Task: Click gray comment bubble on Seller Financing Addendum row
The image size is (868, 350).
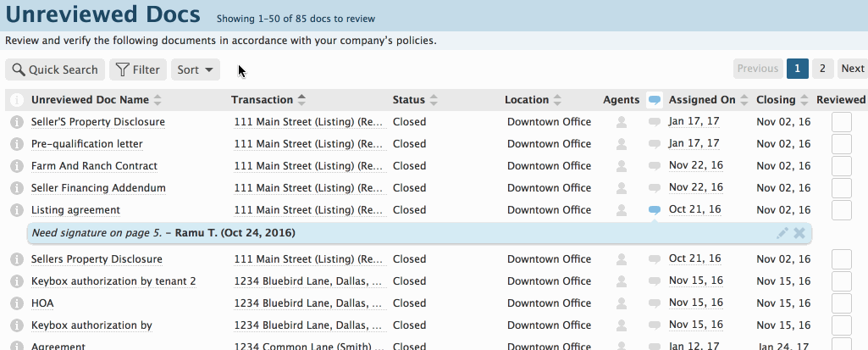Action: pyautogui.click(x=655, y=188)
